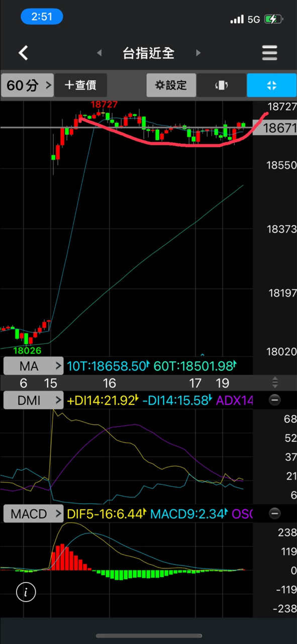The image size is (297, 644).
Task: Collapse the MACD panel with minus icon
Action: click(x=275, y=514)
